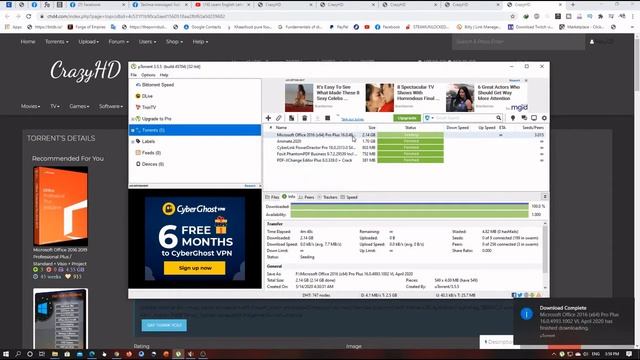Open Microsoft Edge from the taskbar
This screenshot has width=640, height=360.
coord(92,354)
